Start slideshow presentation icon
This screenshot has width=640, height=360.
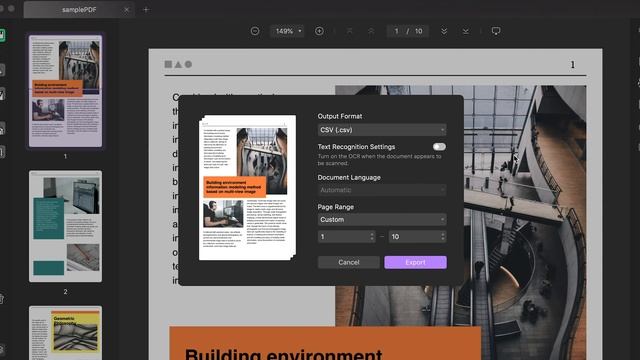pos(496,31)
